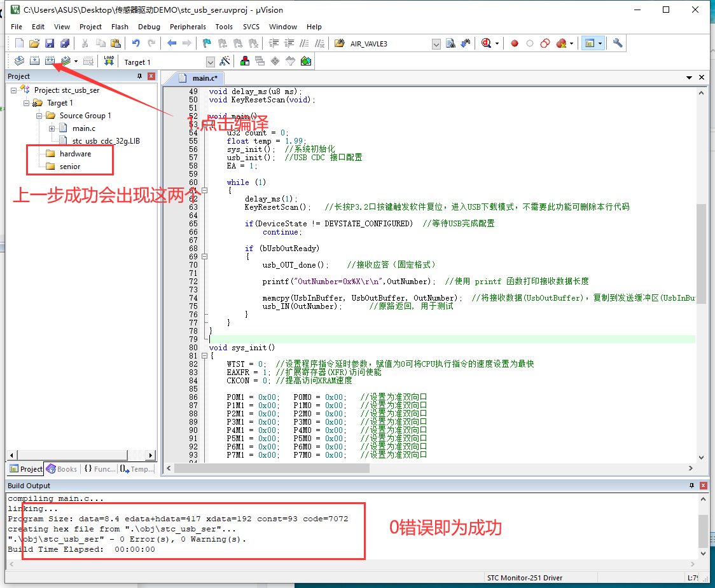Toggle Build Output pin
715x588 pixels.
click(691, 486)
